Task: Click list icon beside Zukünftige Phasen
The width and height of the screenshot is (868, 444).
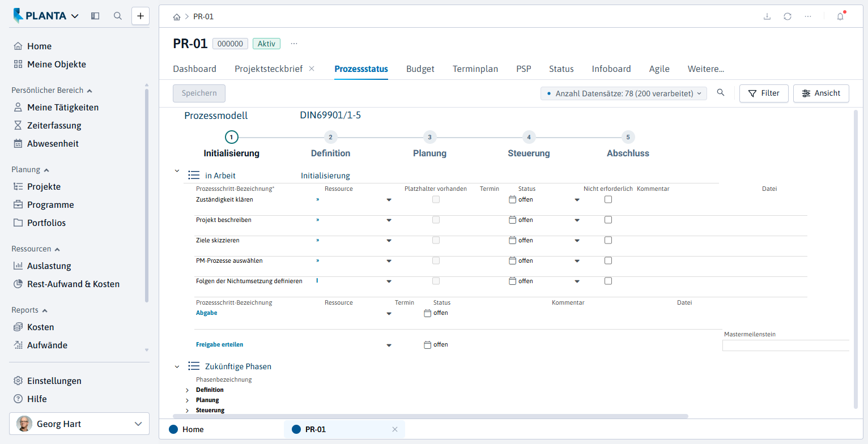Action: point(194,366)
